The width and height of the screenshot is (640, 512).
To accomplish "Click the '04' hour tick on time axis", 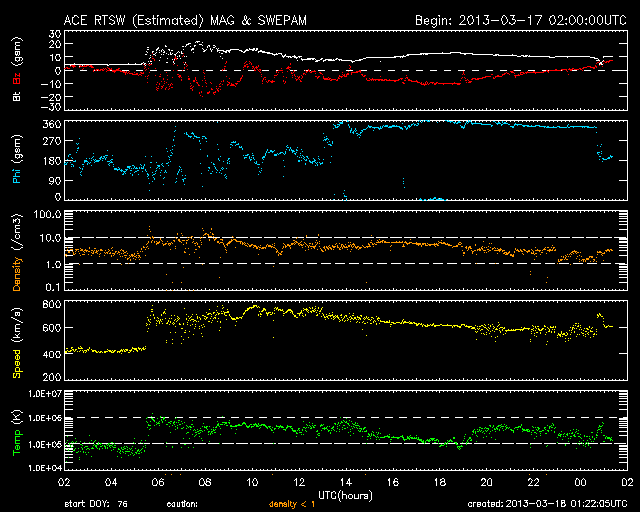I will (111, 483).
